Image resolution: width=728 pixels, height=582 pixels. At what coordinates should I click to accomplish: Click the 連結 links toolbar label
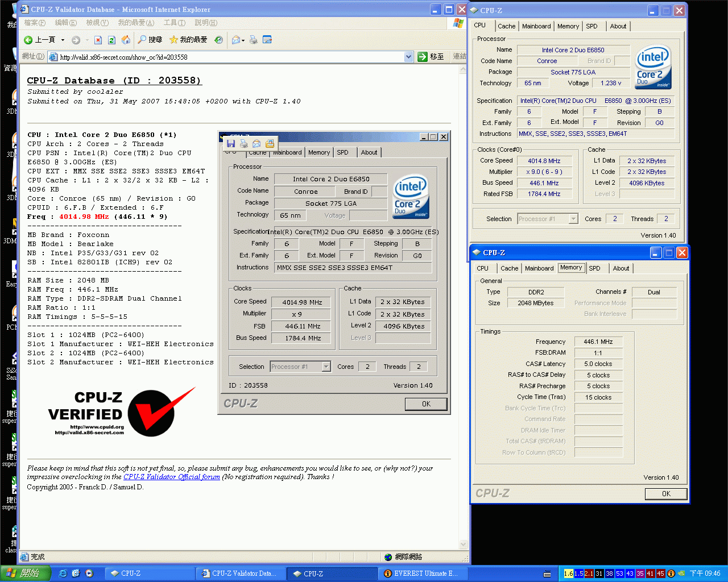tap(460, 56)
